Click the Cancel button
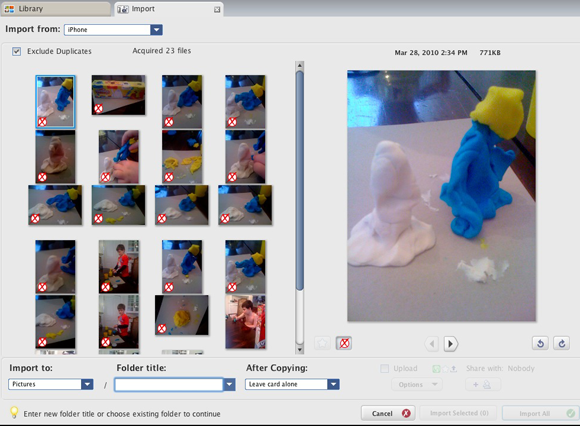The width and height of the screenshot is (580, 426). [x=388, y=413]
